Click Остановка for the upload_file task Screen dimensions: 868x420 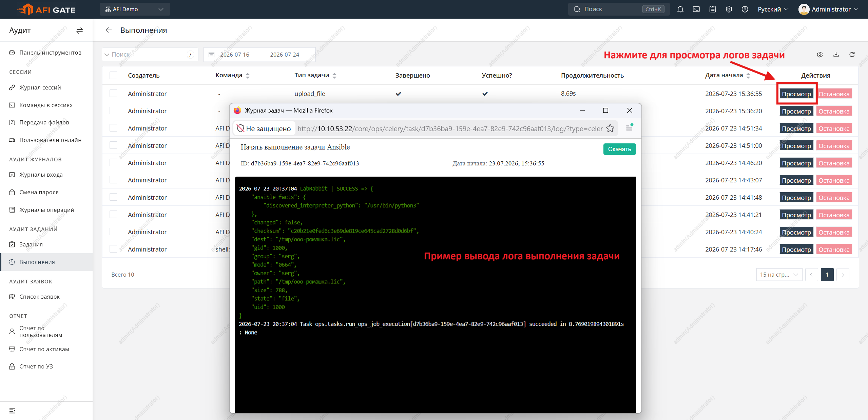pos(834,94)
